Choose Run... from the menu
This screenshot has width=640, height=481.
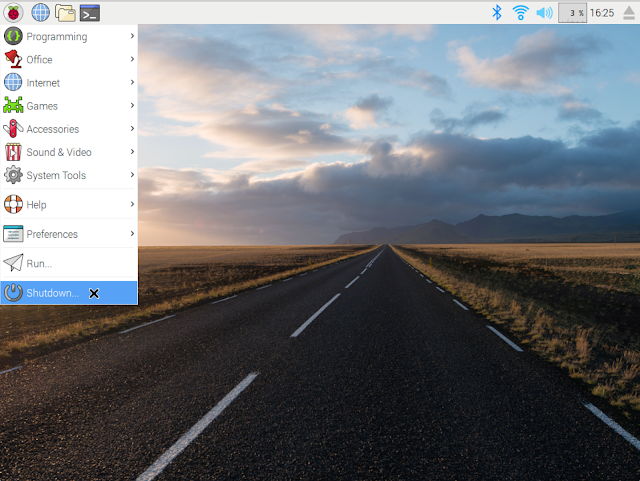point(69,263)
